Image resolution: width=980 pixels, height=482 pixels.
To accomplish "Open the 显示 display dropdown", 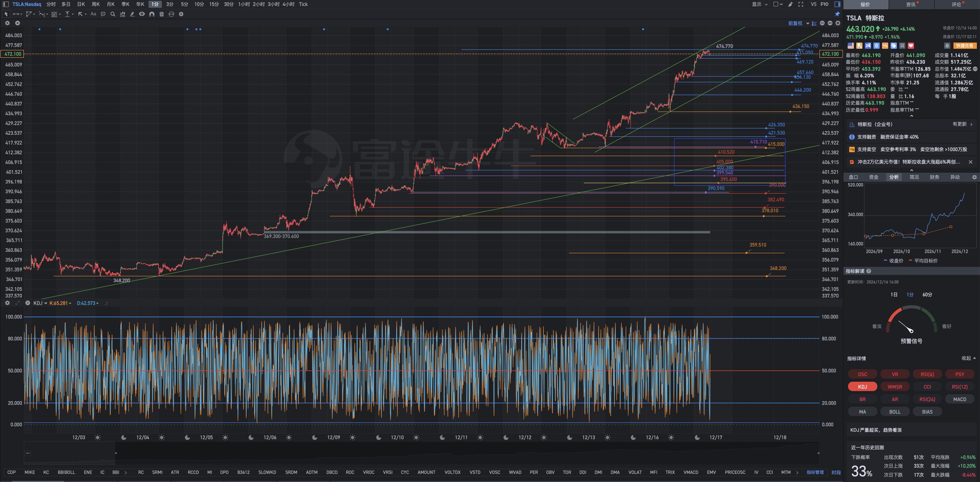I will (x=760, y=4).
